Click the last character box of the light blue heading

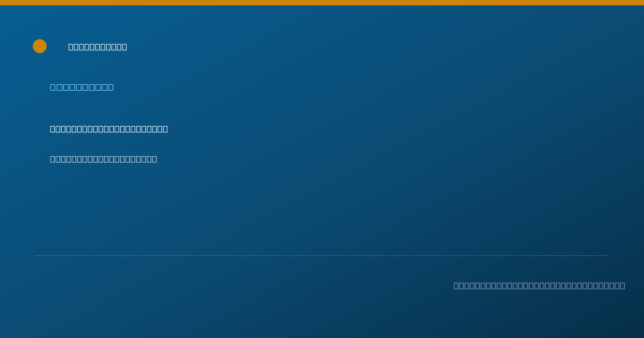(x=111, y=87)
